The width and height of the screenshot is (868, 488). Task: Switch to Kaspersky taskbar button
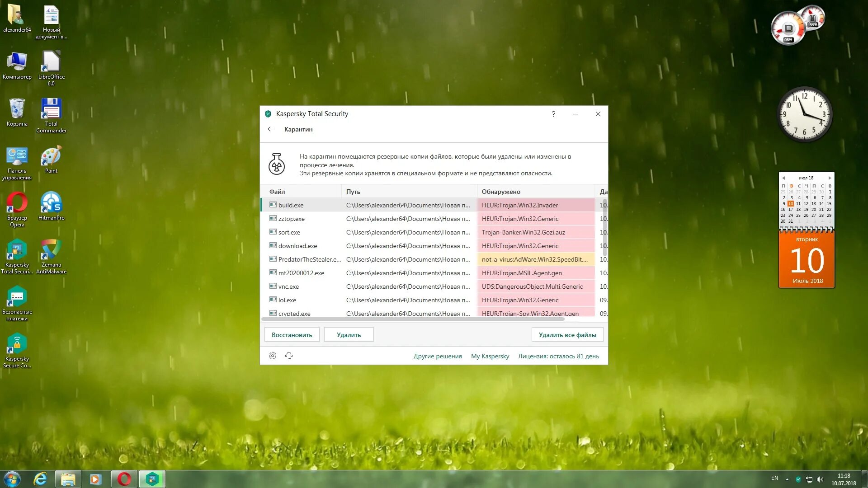click(152, 479)
